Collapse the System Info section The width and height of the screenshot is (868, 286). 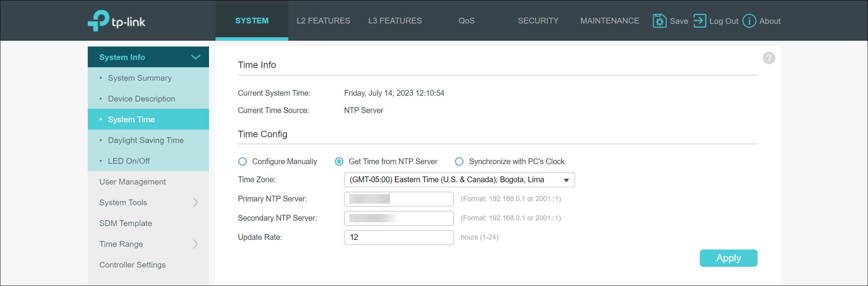click(196, 57)
